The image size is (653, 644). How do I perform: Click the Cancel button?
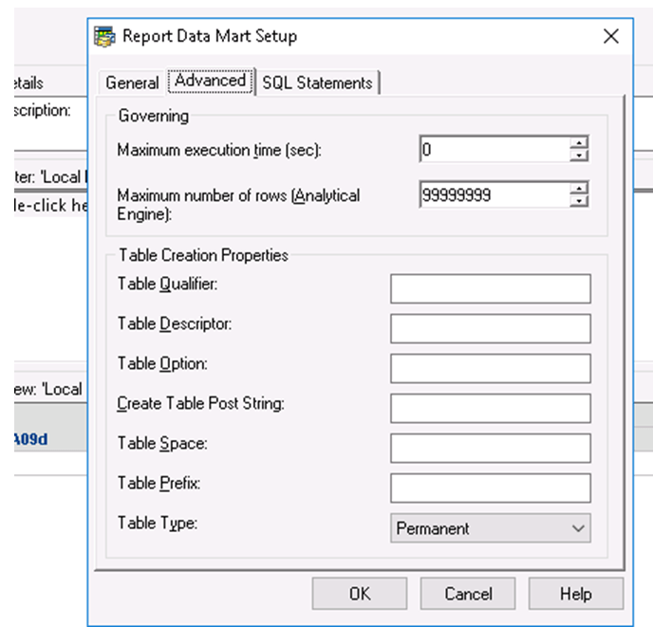(x=468, y=593)
